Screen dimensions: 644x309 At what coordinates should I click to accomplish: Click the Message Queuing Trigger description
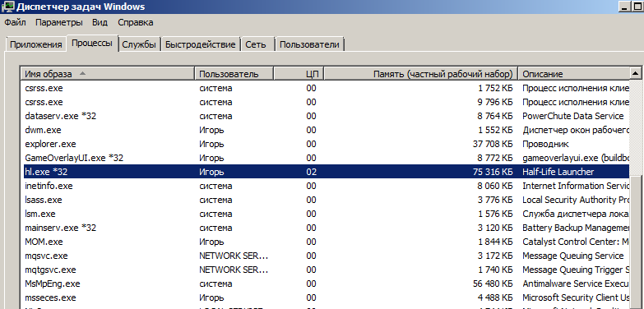click(x=576, y=270)
